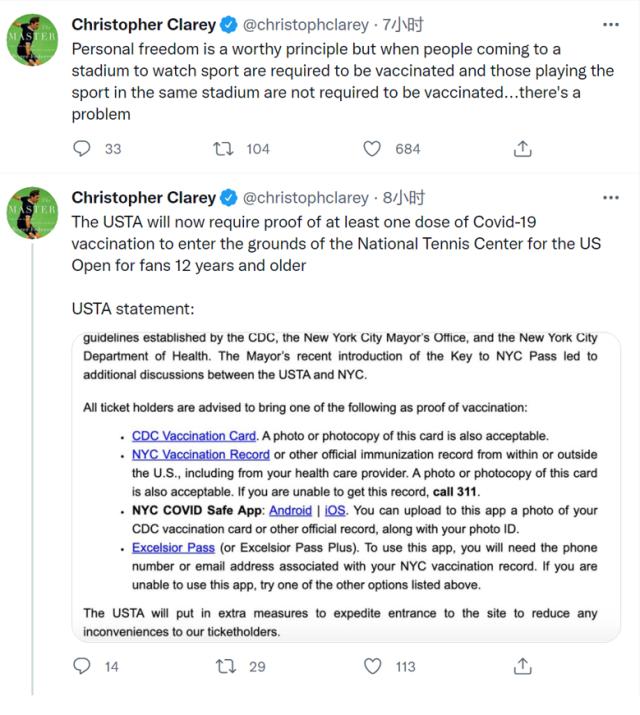Follow the NYC Vaccination Record link

pyautogui.click(x=200, y=454)
